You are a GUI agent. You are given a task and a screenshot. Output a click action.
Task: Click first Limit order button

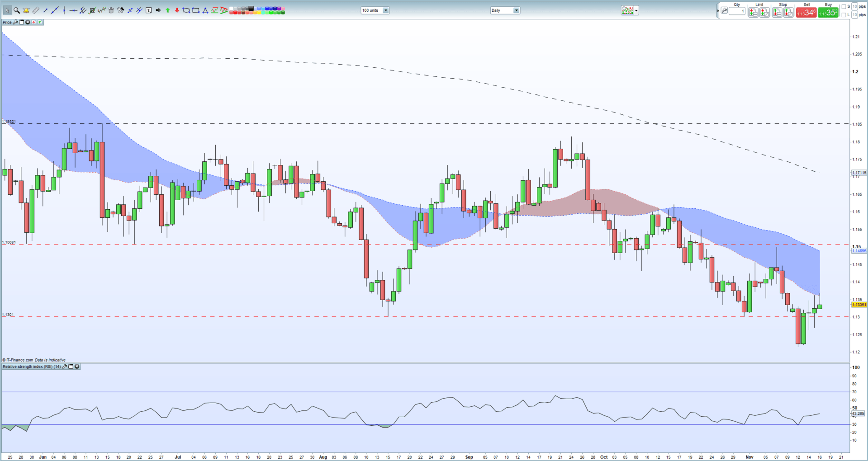click(x=753, y=12)
